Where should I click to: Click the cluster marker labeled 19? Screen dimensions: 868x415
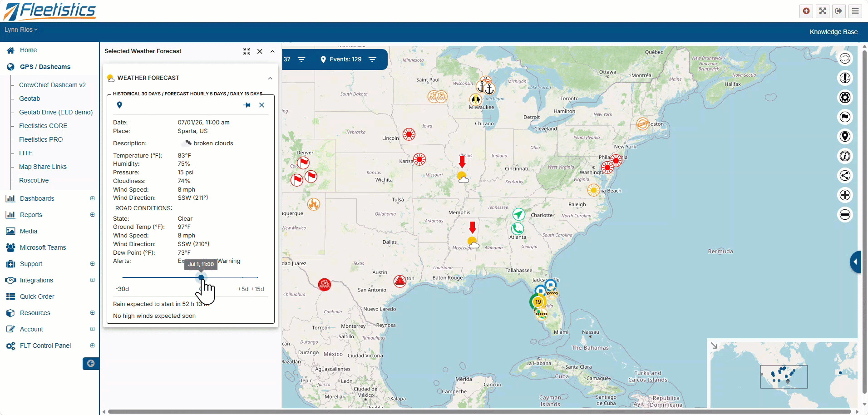(x=538, y=301)
